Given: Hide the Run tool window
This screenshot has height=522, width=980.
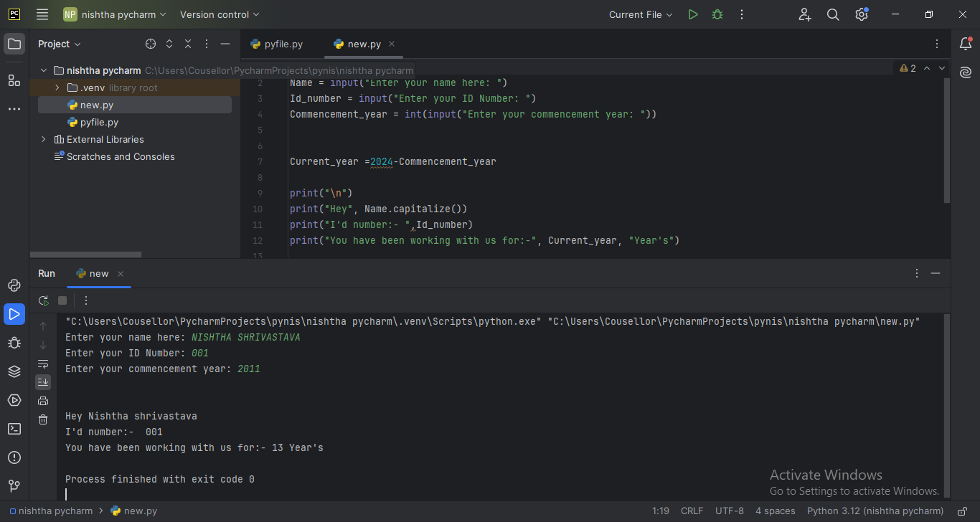Looking at the screenshot, I should (936, 273).
